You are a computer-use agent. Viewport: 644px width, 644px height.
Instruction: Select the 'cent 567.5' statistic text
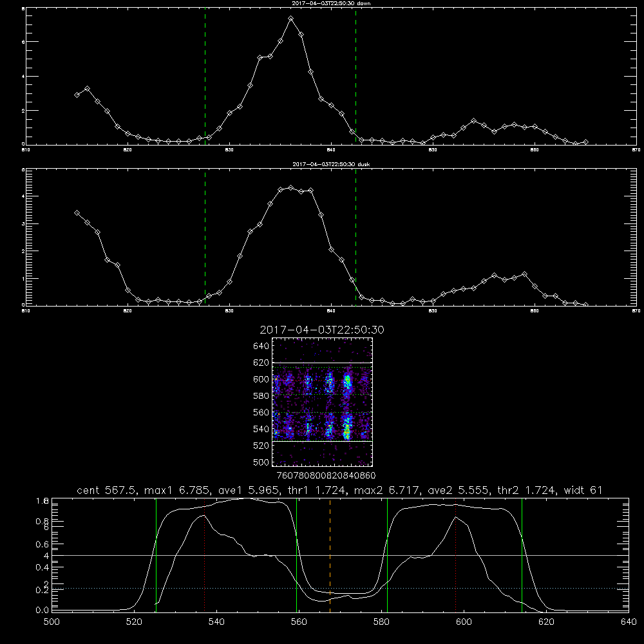click(107, 490)
